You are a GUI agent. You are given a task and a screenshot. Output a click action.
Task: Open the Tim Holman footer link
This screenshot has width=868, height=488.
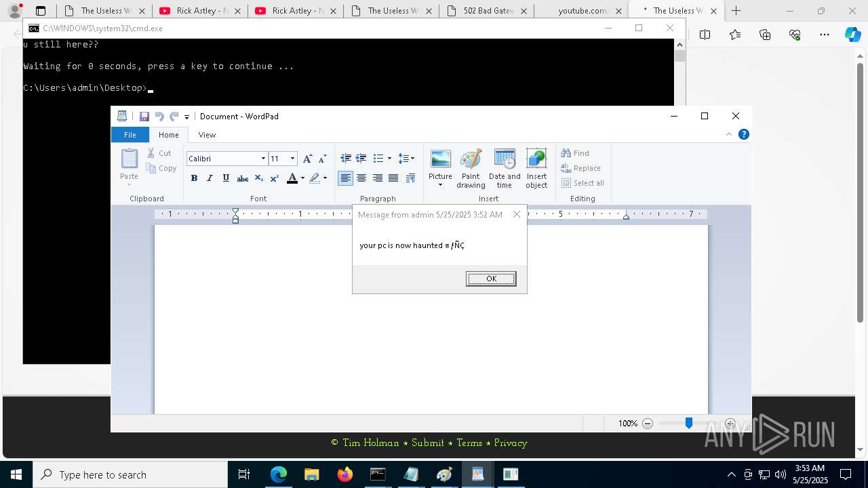(x=371, y=443)
